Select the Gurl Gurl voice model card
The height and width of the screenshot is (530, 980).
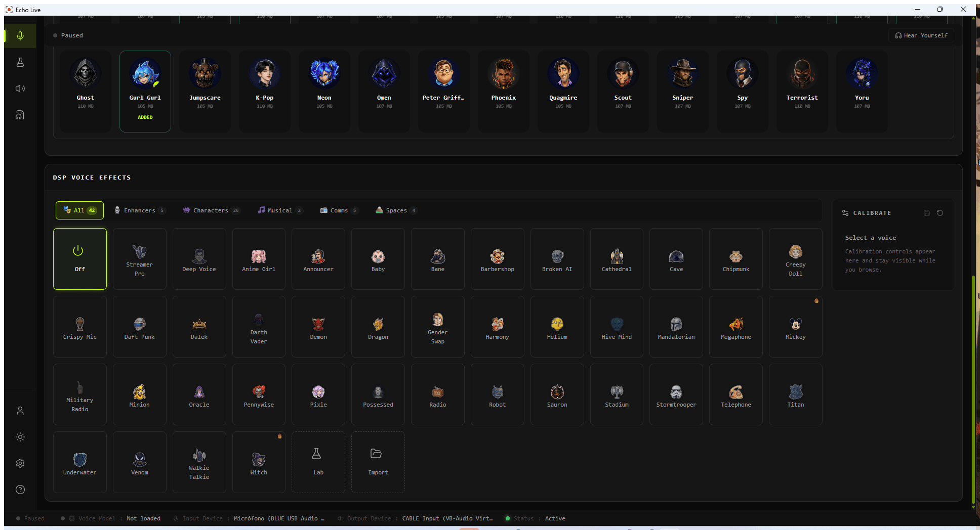[145, 92]
